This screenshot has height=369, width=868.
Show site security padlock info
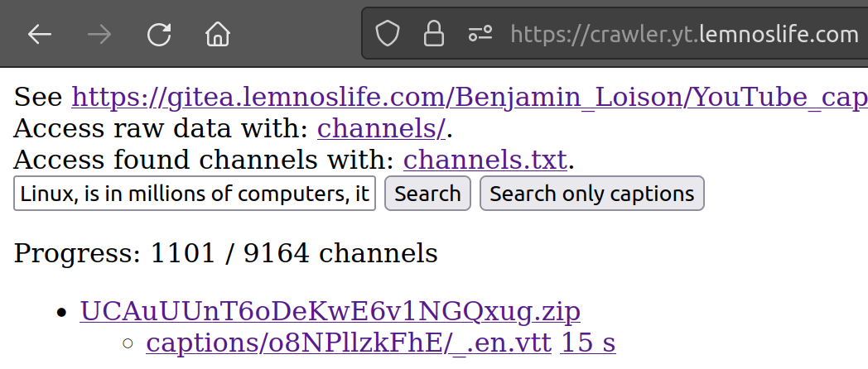pos(433,34)
